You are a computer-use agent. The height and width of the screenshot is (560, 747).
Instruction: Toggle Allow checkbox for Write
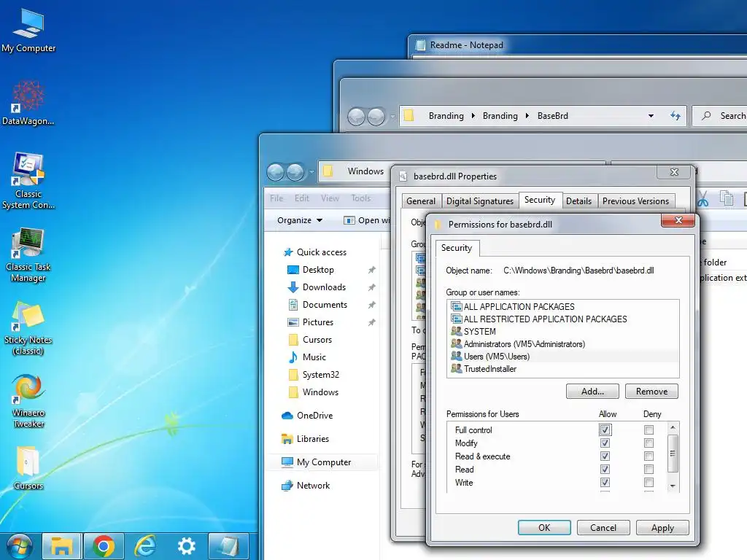605,483
